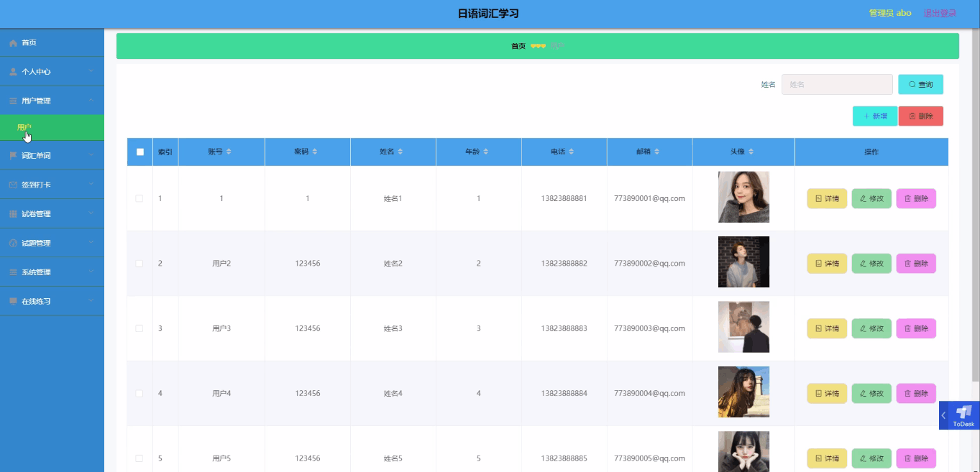Click the envelope icon for 签到打卡
Screen dimensions: 980x472
[x=13, y=185]
